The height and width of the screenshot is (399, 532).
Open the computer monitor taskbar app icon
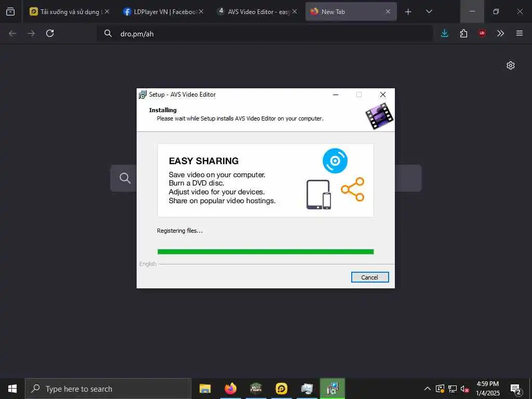[307, 389]
